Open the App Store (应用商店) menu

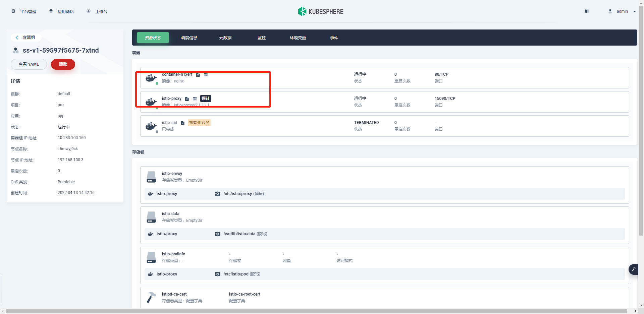pyautogui.click(x=61, y=11)
